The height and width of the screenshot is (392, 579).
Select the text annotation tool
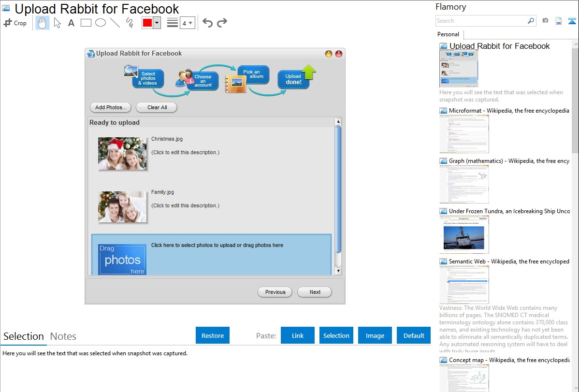pyautogui.click(x=71, y=23)
